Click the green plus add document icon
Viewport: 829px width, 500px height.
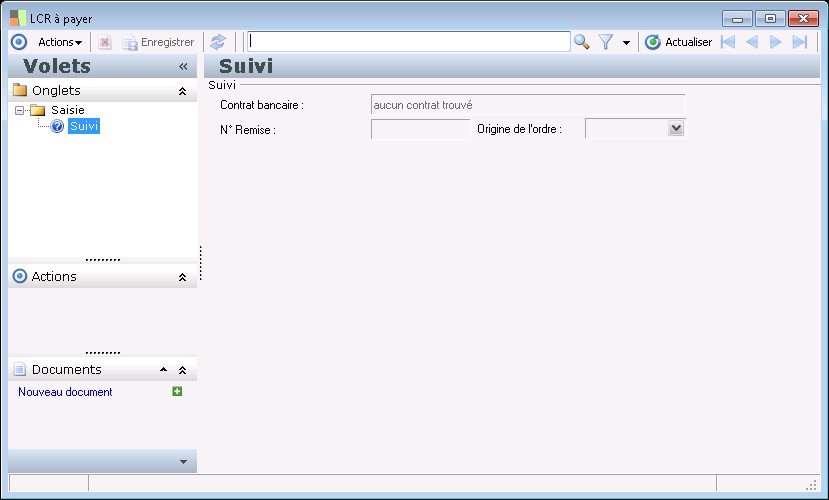click(x=177, y=391)
